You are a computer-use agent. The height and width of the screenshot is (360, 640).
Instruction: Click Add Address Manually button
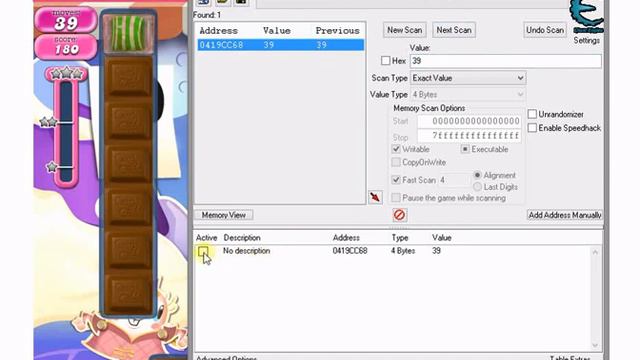click(564, 215)
